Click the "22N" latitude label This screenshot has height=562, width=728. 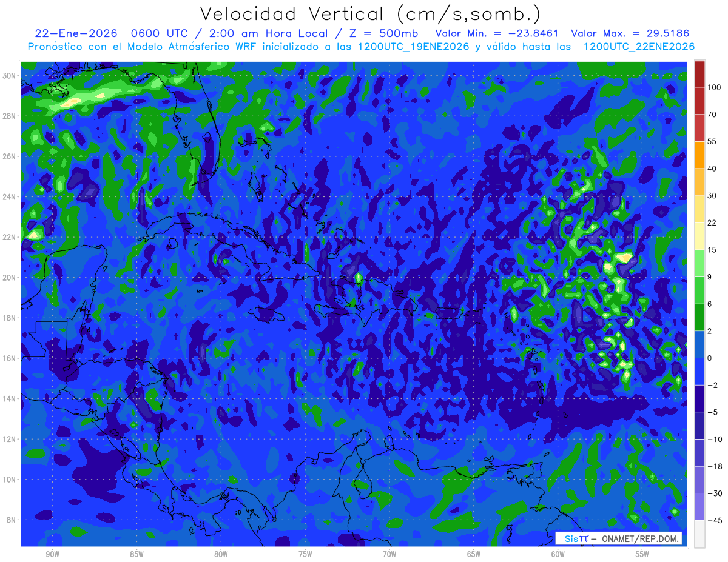tap(10, 237)
